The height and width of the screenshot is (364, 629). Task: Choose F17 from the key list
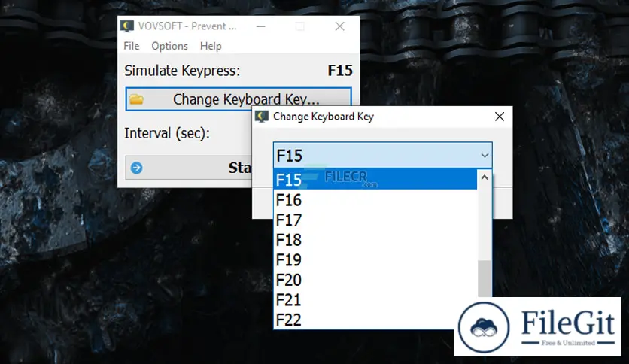coord(375,220)
